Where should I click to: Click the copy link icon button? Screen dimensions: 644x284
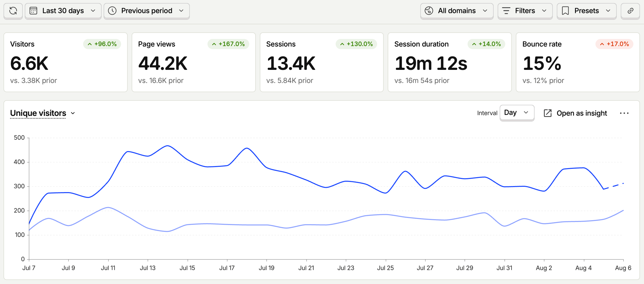click(x=630, y=11)
